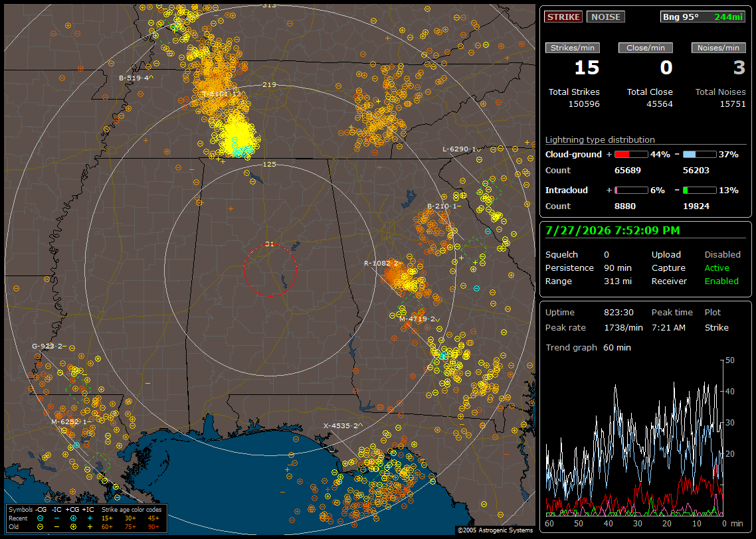Screen dimensions: 756x539
Task: Click the Peak time value 7:21 AM
Action: coord(668,327)
